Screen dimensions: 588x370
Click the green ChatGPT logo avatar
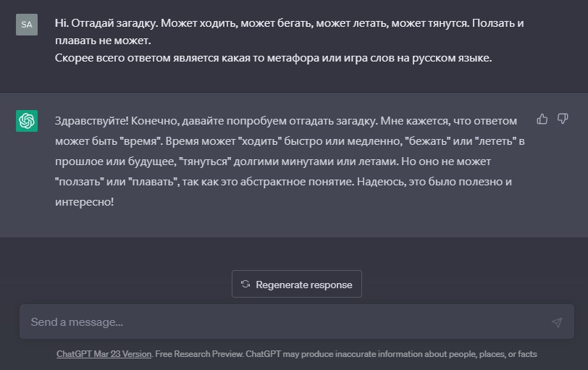27,121
